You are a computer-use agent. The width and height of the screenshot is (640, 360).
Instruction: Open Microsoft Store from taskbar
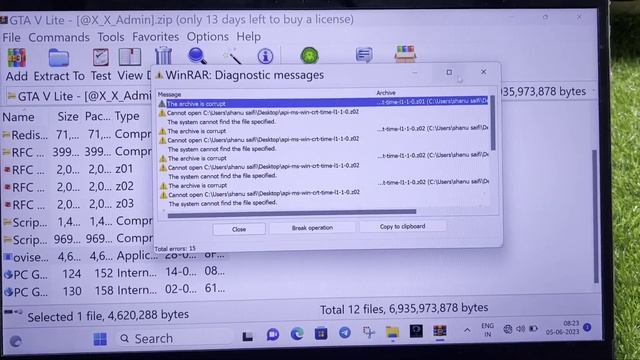point(321,334)
